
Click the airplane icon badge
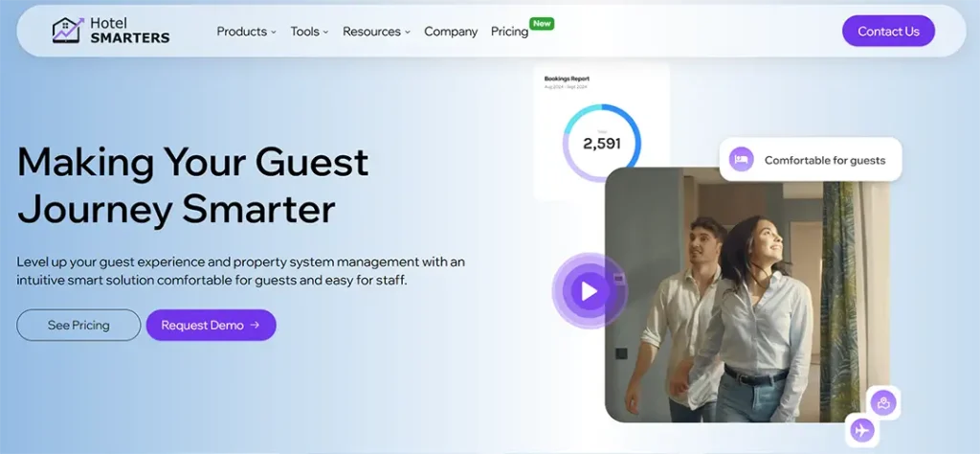pyautogui.click(x=862, y=430)
